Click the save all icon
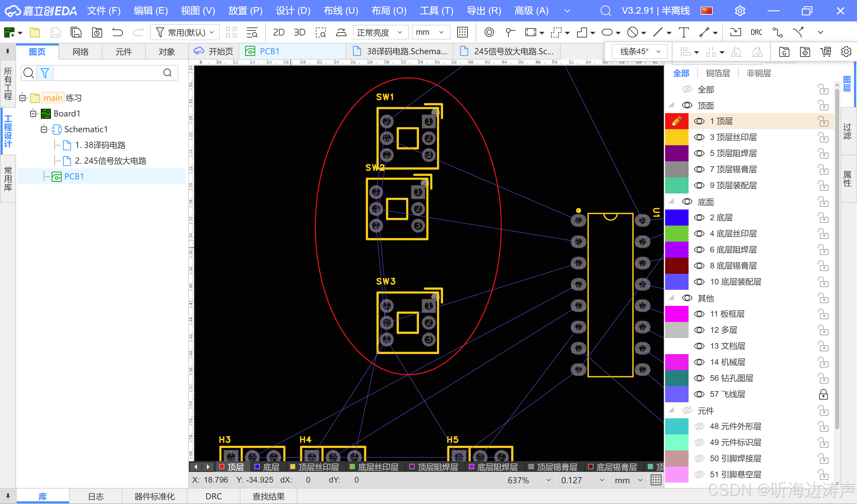The height and width of the screenshot is (504, 857). tap(76, 32)
